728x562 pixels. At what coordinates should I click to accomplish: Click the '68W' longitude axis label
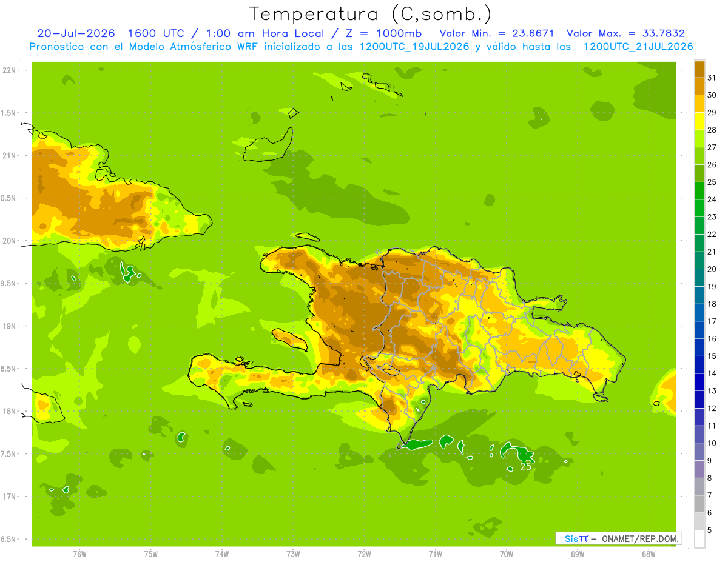(649, 554)
